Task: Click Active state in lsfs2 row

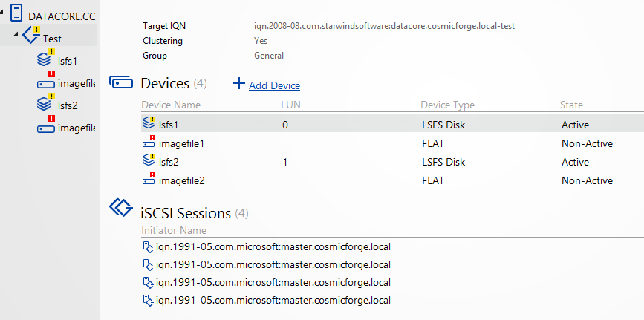Action: [575, 163]
